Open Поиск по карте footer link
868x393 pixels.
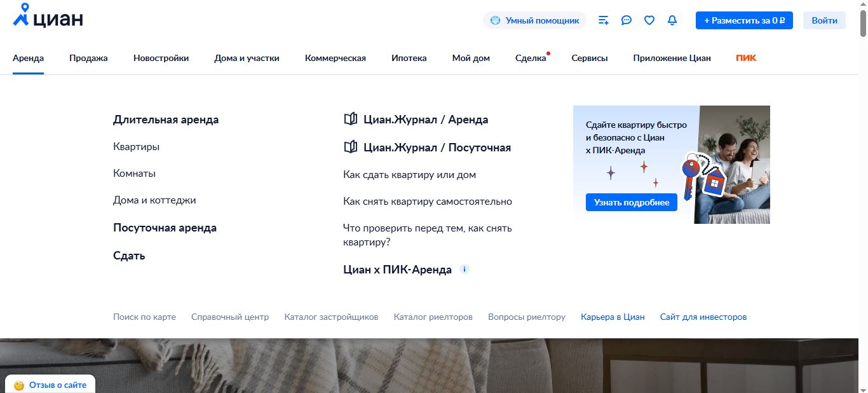(144, 317)
